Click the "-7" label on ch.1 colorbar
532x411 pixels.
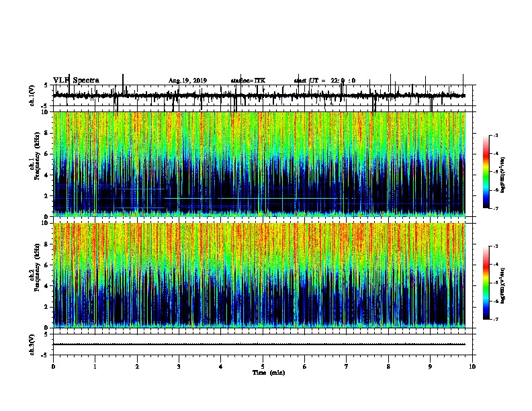[495, 208]
